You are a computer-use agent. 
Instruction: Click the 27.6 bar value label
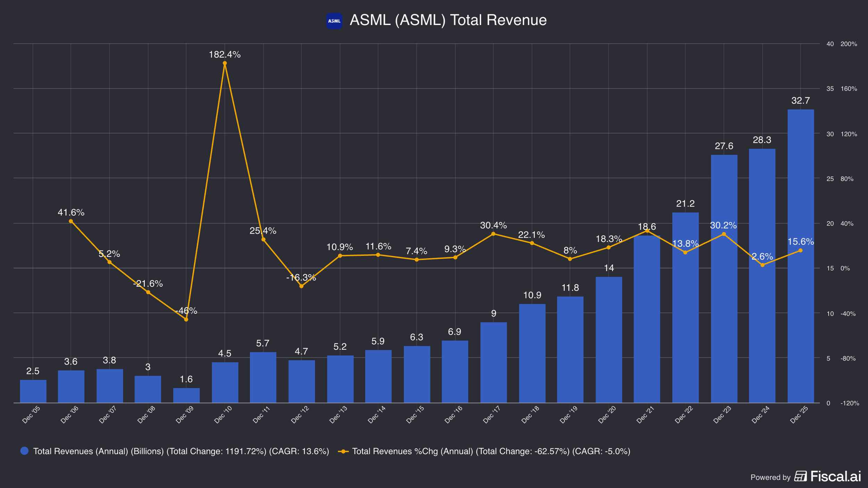coord(724,146)
